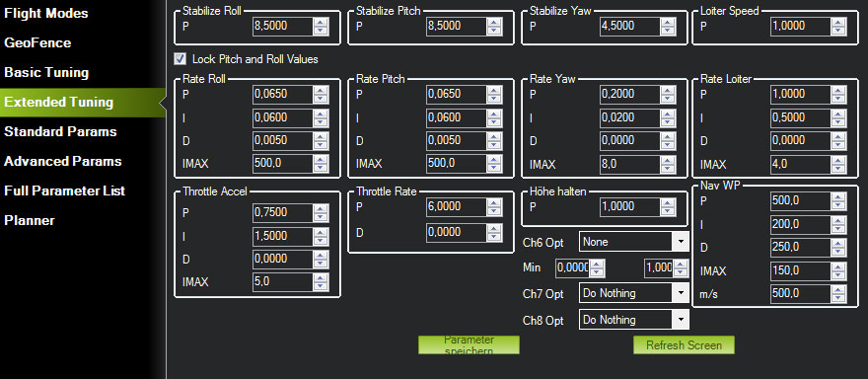Click the Rate Loiter I spinner down arrow
Image resolution: width=868 pixels, height=379 pixels.
point(838,122)
